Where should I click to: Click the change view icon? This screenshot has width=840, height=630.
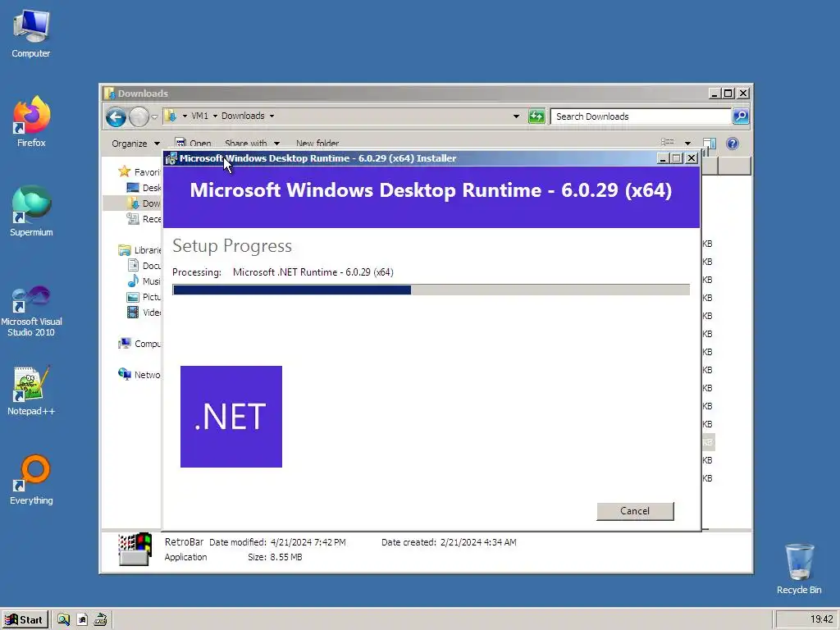tap(668, 143)
